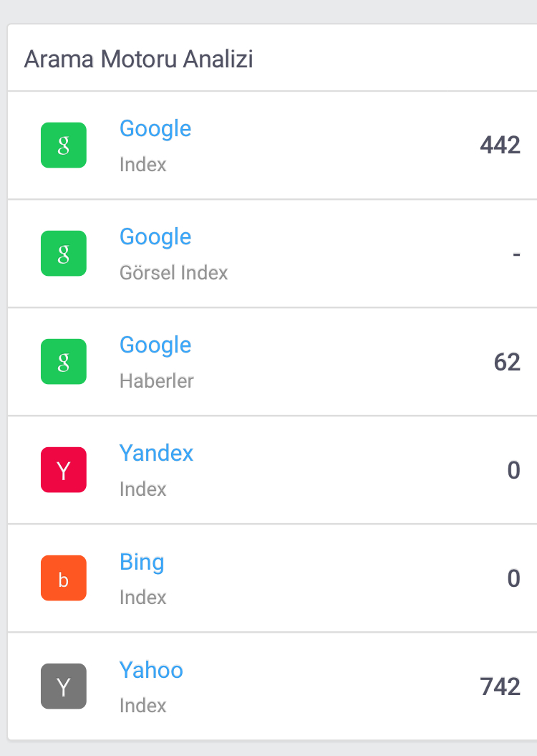Open the Google link above Index
Screen dimensions: 537x756
click(x=155, y=129)
